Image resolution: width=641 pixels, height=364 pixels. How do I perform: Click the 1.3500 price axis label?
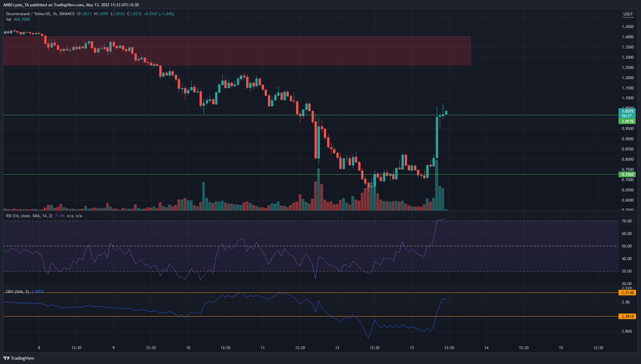coord(627,47)
